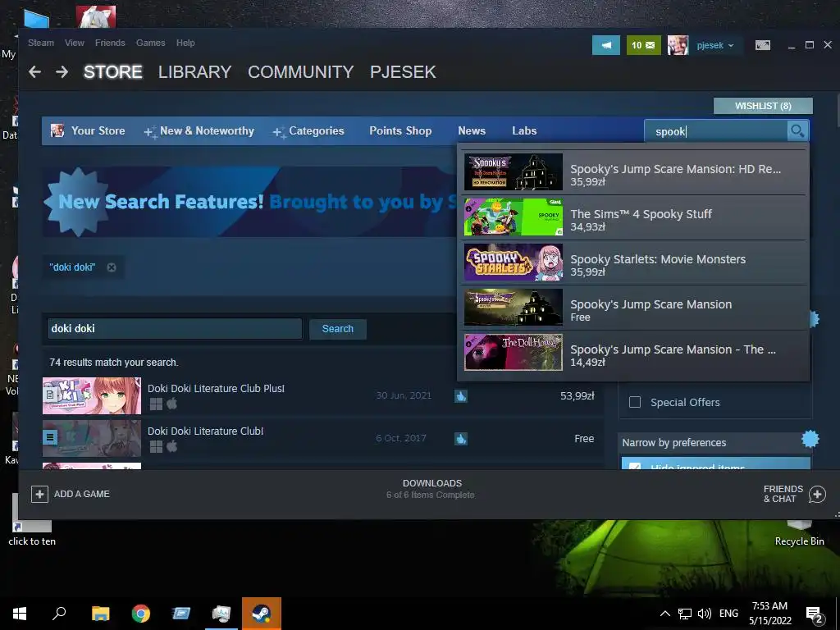The height and width of the screenshot is (630, 840).
Task: Tick the Special Offers checkbox
Action: (635, 402)
